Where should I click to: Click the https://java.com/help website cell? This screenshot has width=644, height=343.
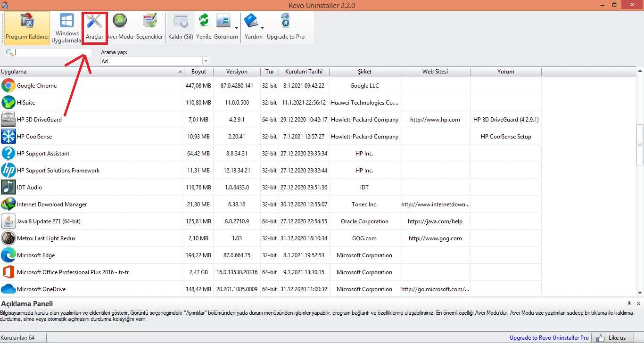(x=435, y=221)
